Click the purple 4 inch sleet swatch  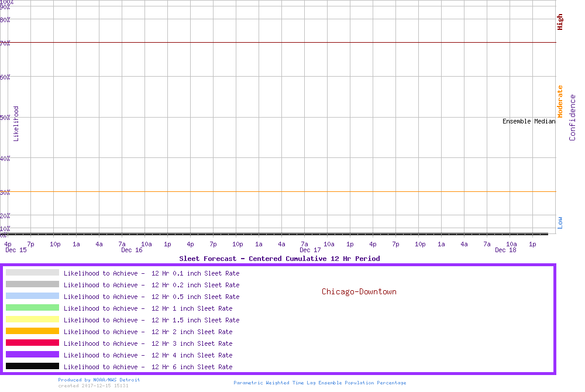pyautogui.click(x=32, y=355)
